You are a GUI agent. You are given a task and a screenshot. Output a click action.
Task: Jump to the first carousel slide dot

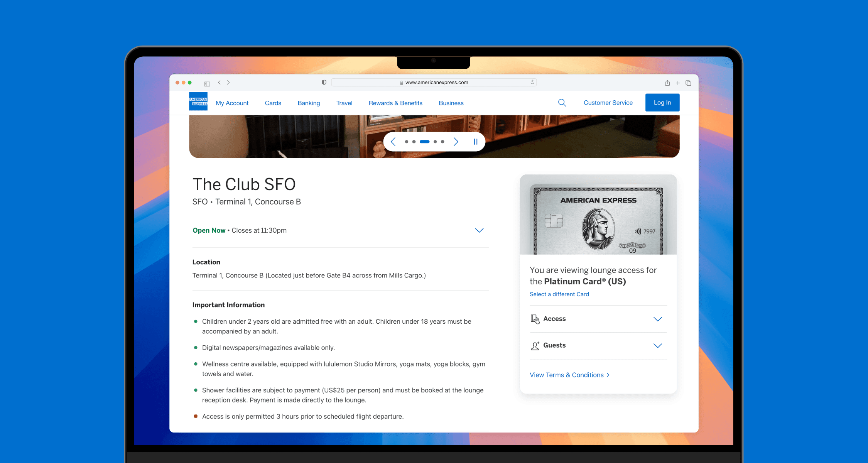pyautogui.click(x=407, y=142)
